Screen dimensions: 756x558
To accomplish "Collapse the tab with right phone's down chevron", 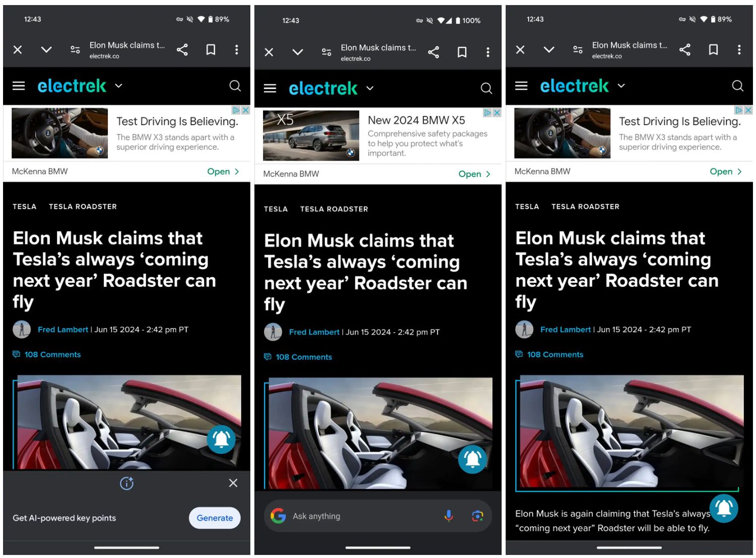I will [x=549, y=49].
